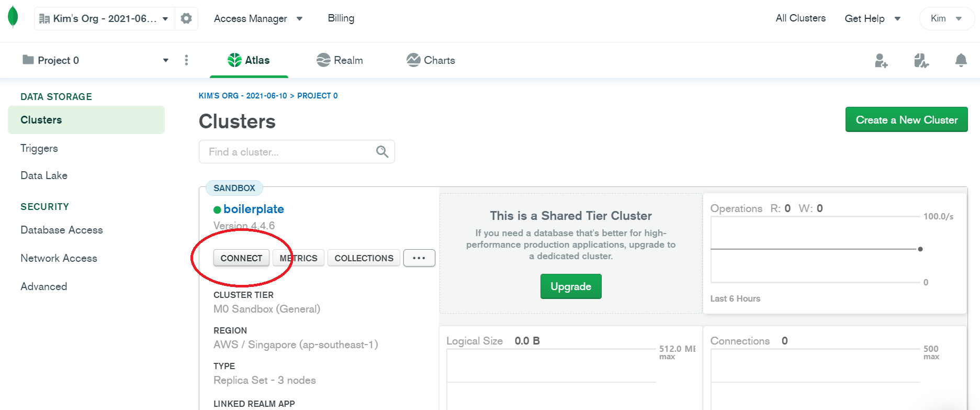Viewport: 980px width, 410px height.
Task: Switch to the Realm tab
Action: point(340,60)
